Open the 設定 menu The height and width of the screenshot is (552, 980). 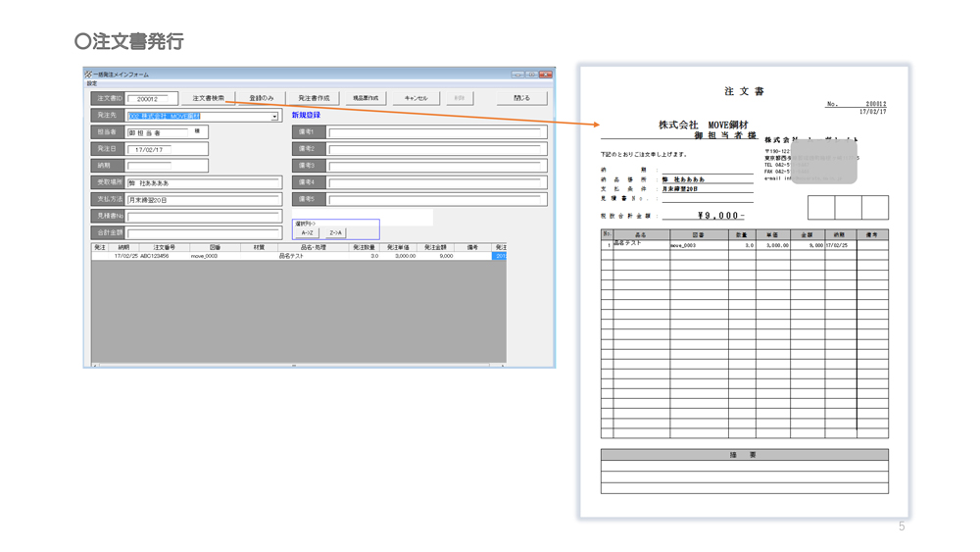tap(92, 83)
